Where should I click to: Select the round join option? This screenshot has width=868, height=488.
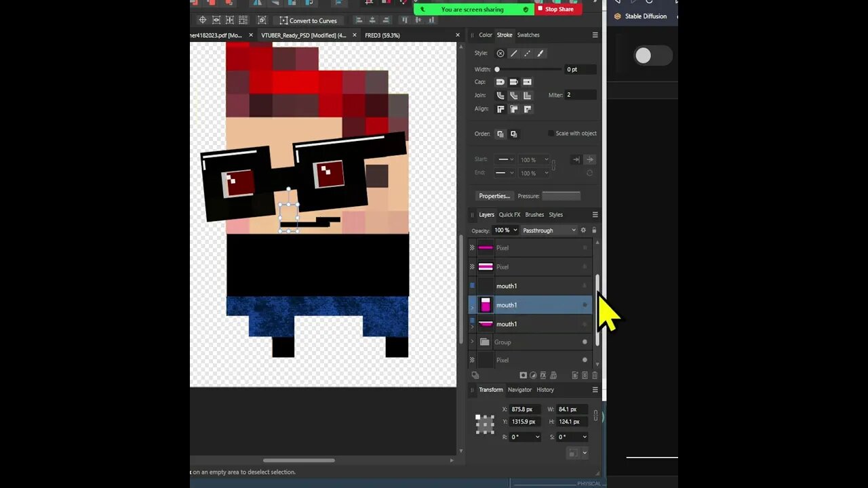click(x=500, y=96)
